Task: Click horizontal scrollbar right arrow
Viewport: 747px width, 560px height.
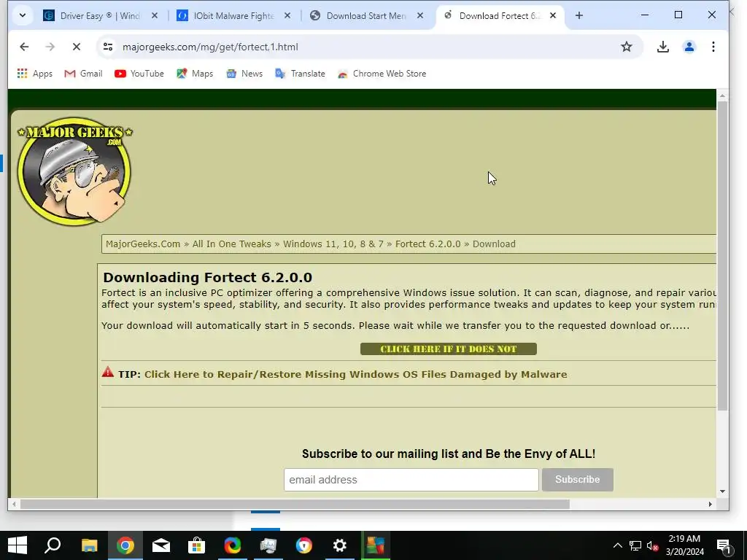Action: coord(710,504)
